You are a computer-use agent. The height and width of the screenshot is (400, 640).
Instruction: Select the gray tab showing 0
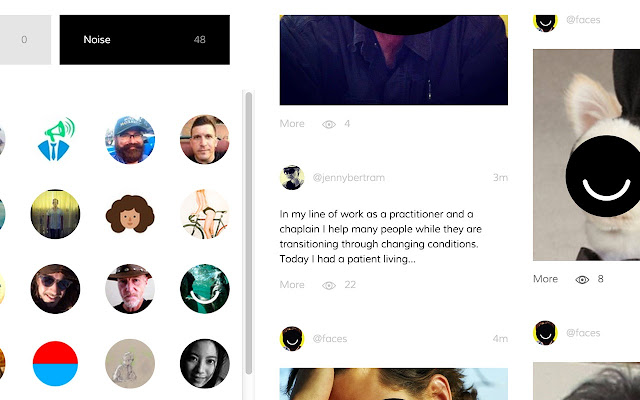coord(25,40)
